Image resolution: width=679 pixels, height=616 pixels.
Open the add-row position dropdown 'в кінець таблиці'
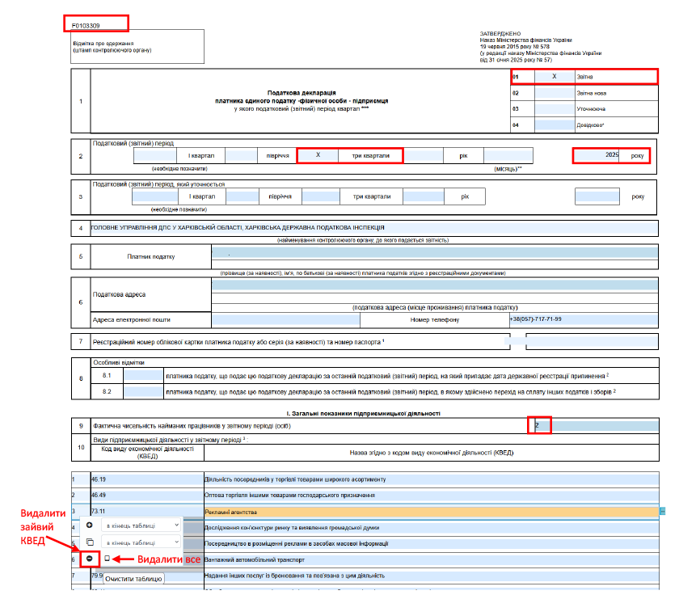141,525
